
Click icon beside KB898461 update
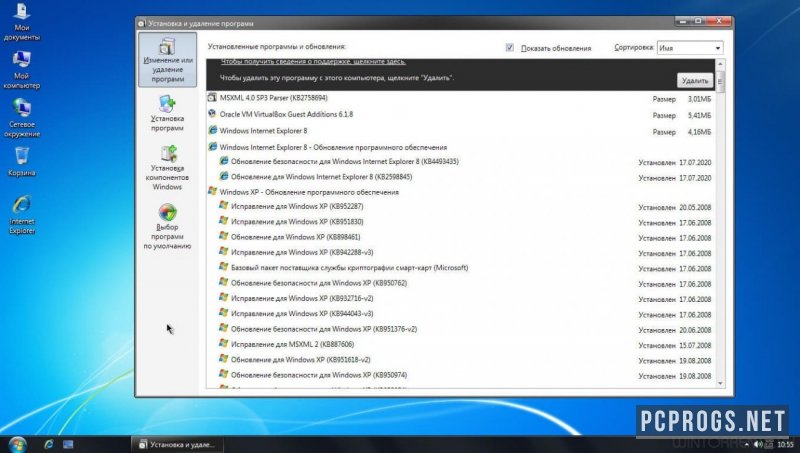223,236
